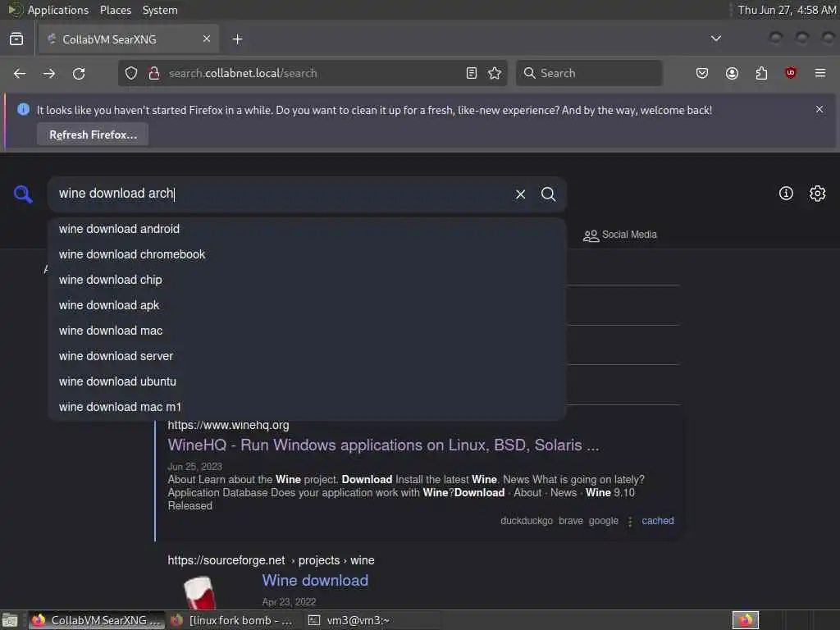Click in the SearXNG search query field
Image resolution: width=840 pixels, height=630 pixels.
[279, 194]
